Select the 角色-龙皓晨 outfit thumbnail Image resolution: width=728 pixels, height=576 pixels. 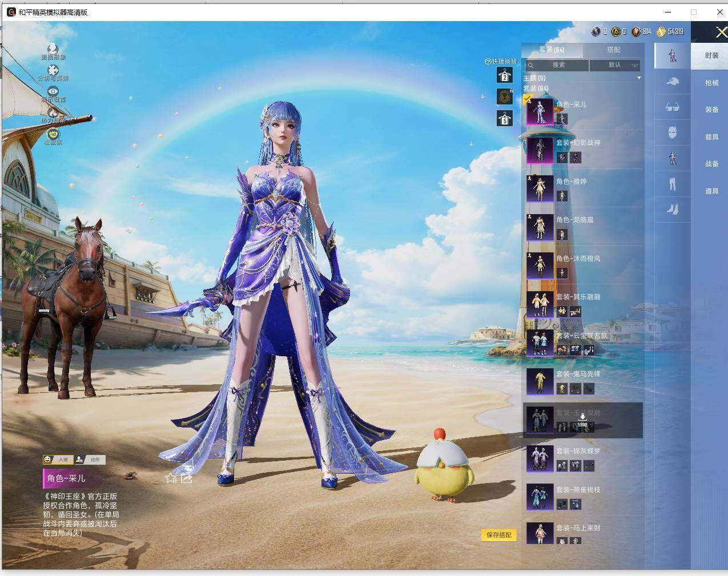tap(540, 227)
